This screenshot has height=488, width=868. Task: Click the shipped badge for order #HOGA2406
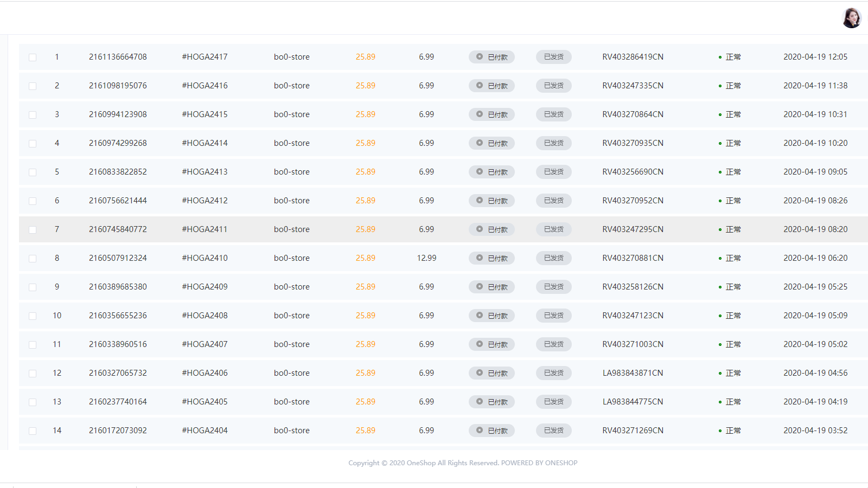click(x=553, y=373)
